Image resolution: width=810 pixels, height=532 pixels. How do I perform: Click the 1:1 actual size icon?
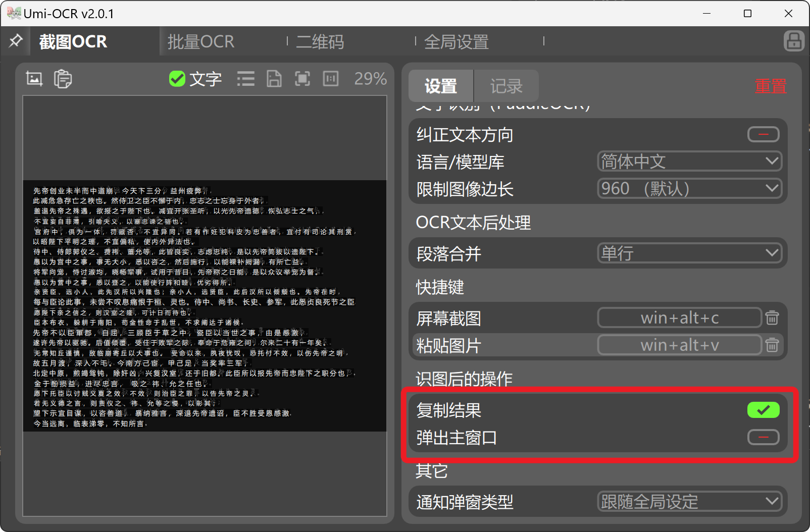point(331,79)
